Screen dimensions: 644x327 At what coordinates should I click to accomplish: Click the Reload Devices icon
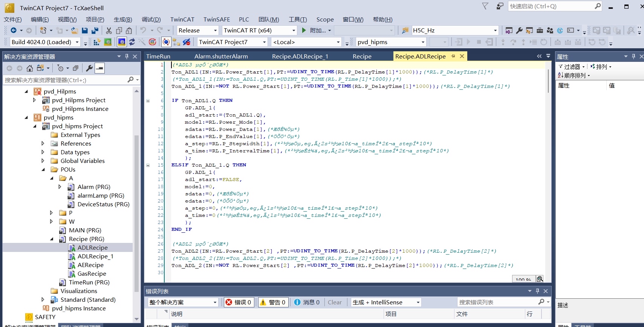tap(132, 42)
